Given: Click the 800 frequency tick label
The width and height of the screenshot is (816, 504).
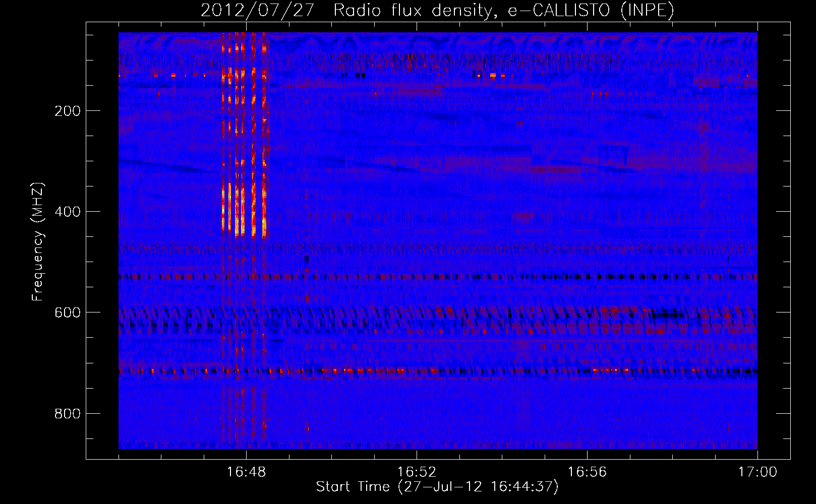Looking at the screenshot, I should [68, 414].
